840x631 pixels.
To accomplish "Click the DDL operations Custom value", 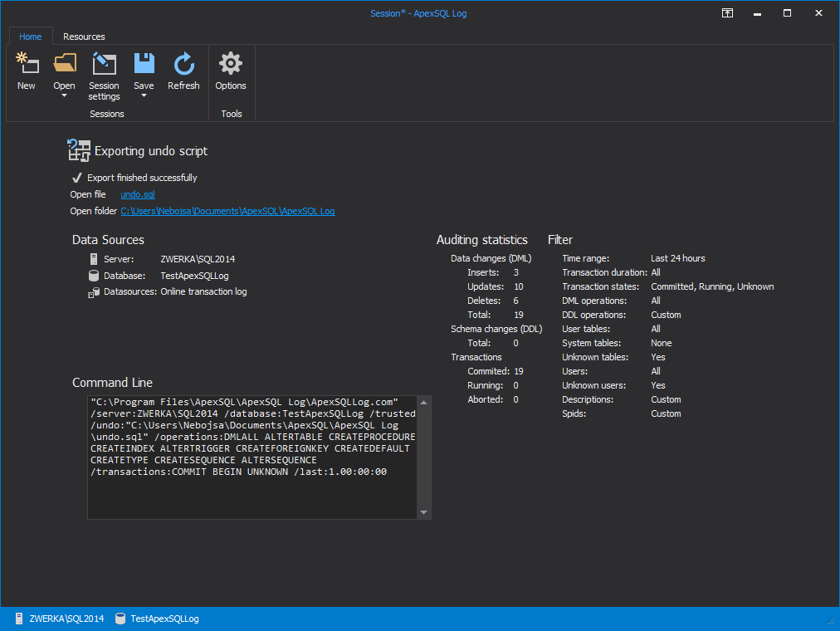I will [666, 315].
